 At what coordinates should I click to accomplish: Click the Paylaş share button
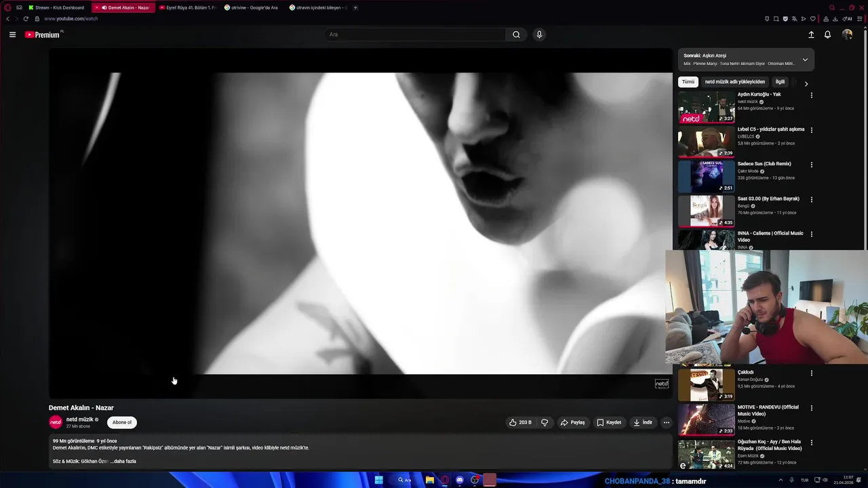click(572, 422)
